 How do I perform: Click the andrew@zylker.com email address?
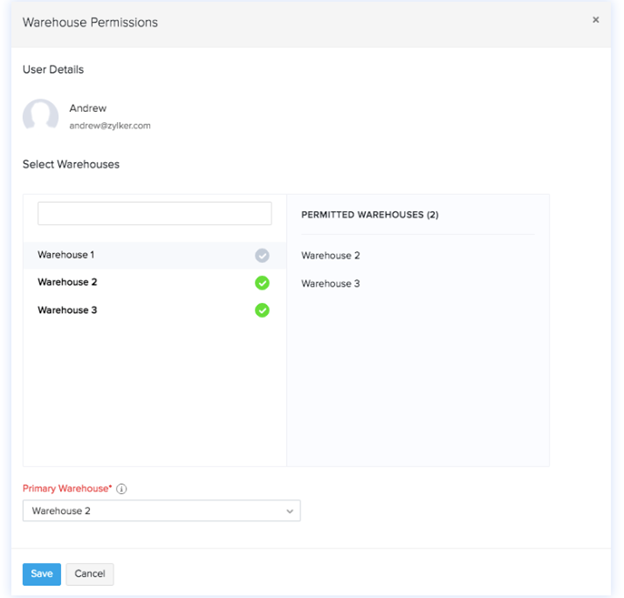click(109, 126)
